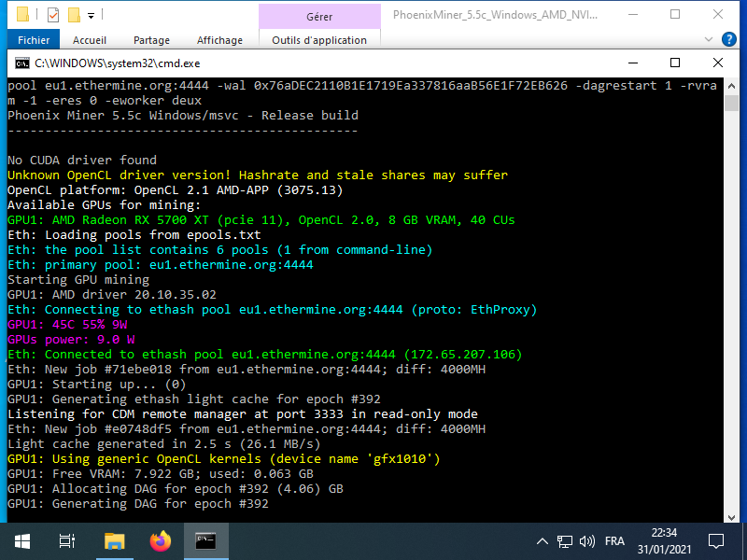Click the Gérer contextual tab header

tap(319, 17)
